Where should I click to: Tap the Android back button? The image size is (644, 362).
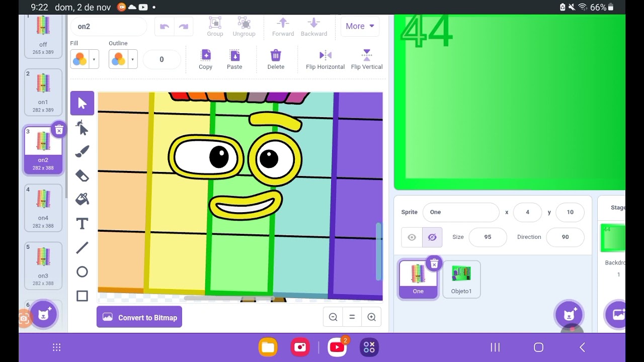(x=582, y=347)
